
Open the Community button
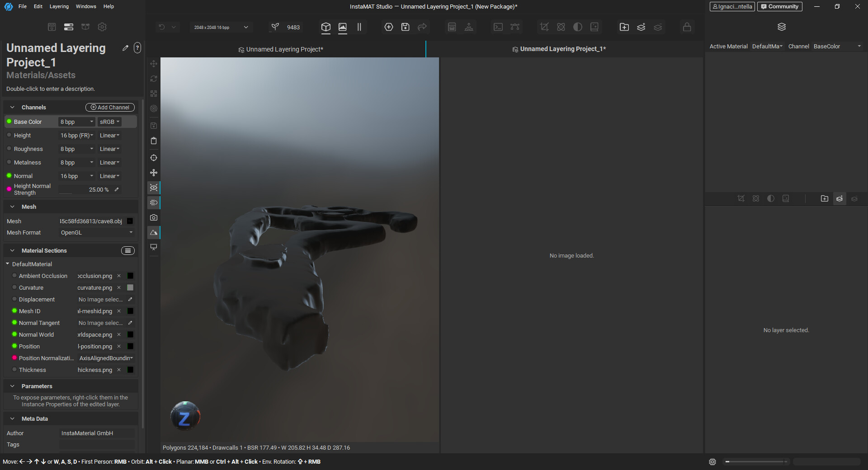click(779, 6)
